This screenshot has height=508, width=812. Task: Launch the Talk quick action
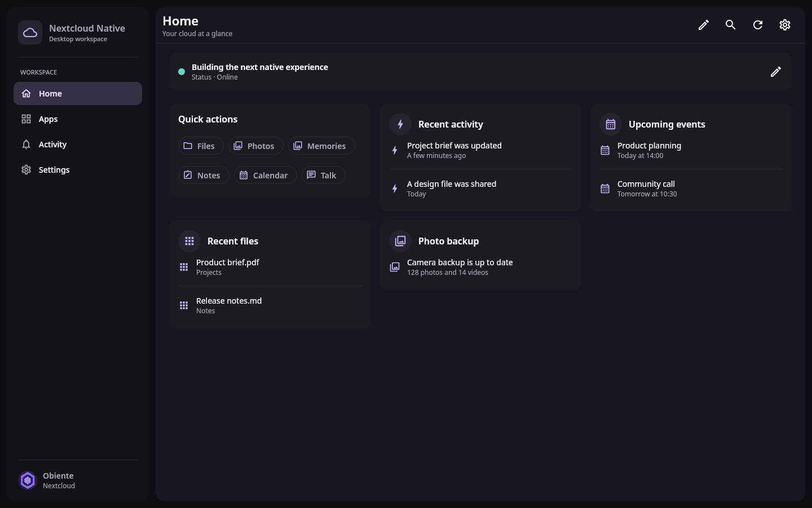tap(324, 175)
